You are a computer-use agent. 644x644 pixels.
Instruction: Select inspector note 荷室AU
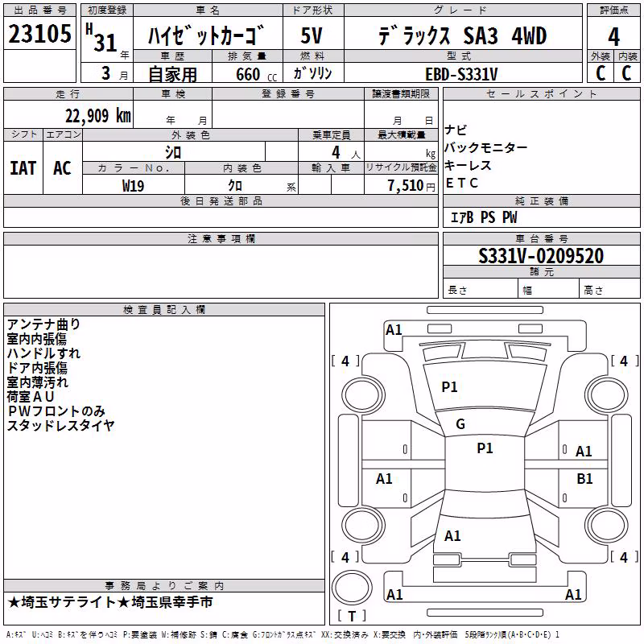(x=31, y=396)
